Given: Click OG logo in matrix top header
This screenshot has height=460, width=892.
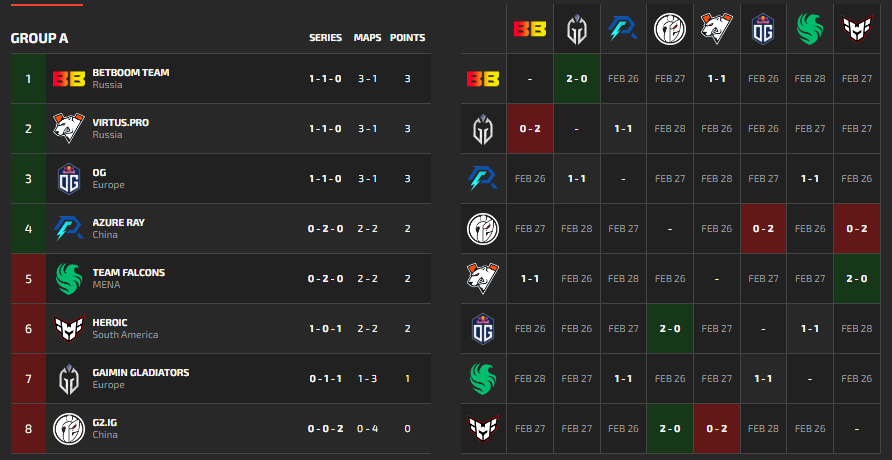Looking at the screenshot, I should 763,29.
